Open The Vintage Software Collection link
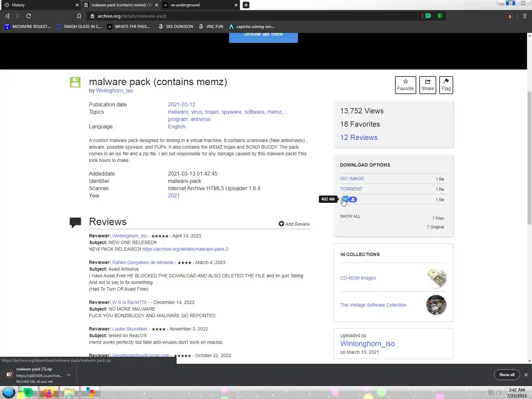Screen dimensions: 532x399 (x=373, y=305)
